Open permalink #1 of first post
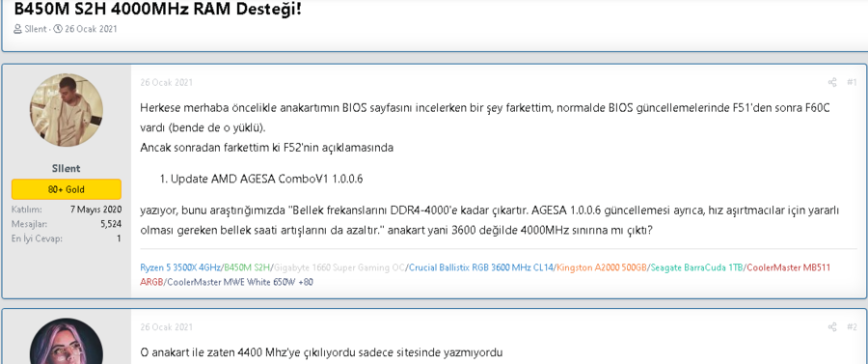This screenshot has height=364, width=868. click(x=852, y=82)
